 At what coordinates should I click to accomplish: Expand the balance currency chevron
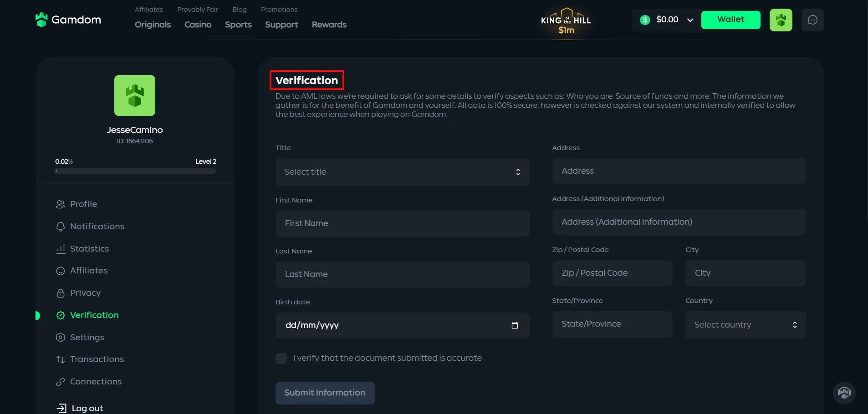690,20
